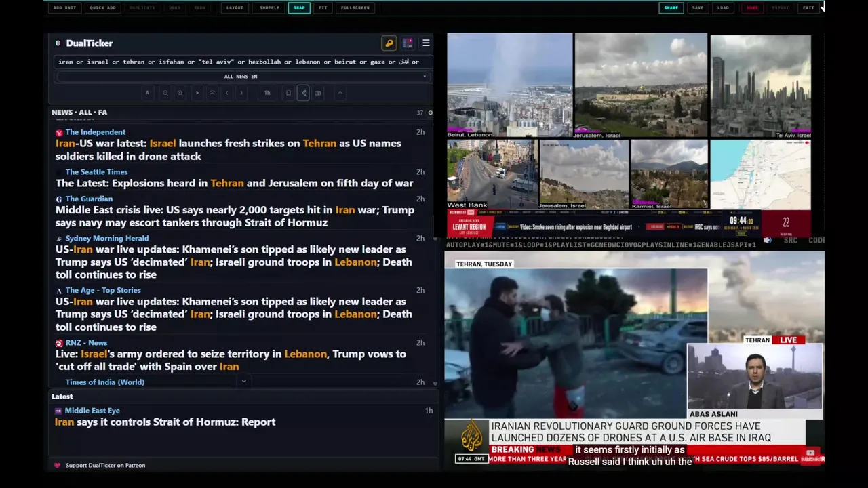Open the video panel icon beside the key
This screenshot has height=488, width=868.
(408, 43)
